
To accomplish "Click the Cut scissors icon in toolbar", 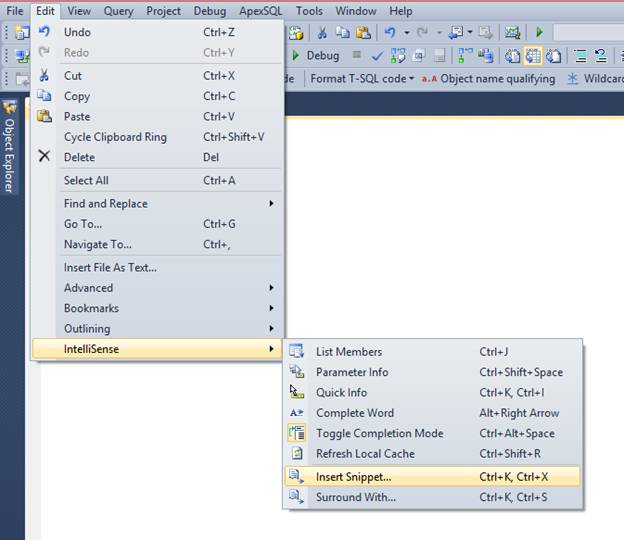I will click(322, 33).
